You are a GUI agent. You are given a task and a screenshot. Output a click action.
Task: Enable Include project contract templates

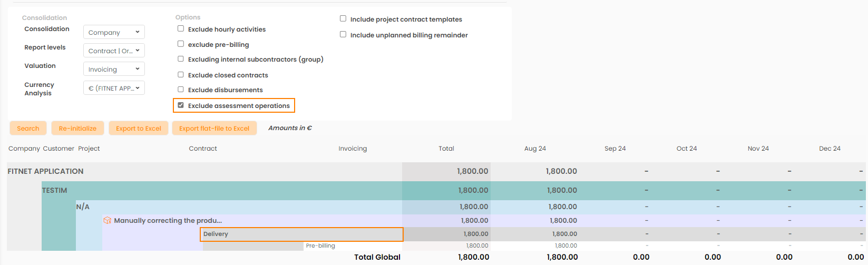[343, 19]
